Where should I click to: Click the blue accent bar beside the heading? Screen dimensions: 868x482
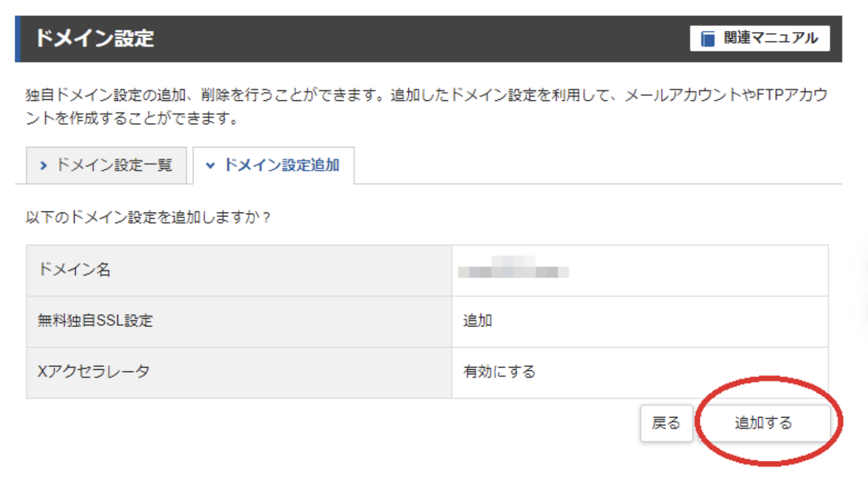18,39
